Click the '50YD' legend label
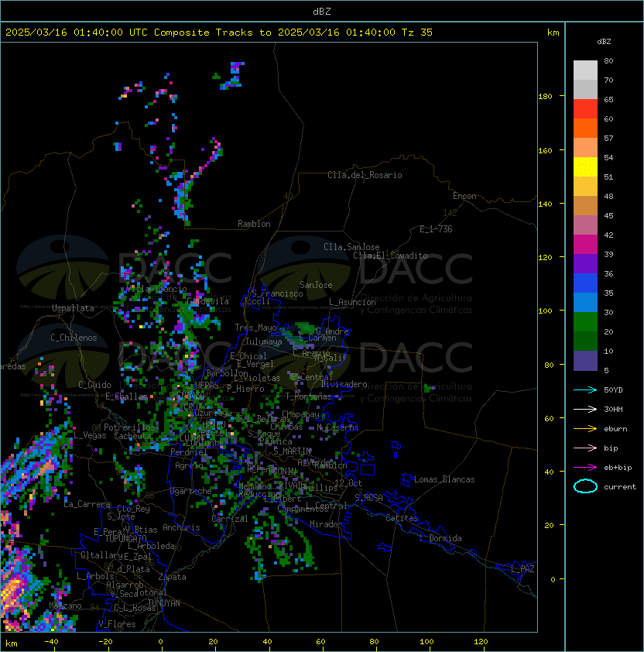The width and height of the screenshot is (644, 652). coord(613,390)
